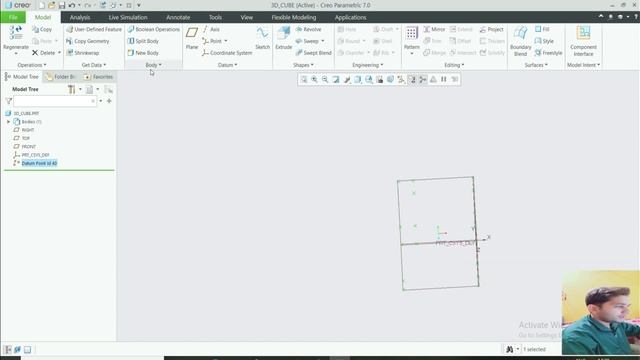Screen dimensions: 640x360
Task: Click Split Body
Action: (143, 41)
